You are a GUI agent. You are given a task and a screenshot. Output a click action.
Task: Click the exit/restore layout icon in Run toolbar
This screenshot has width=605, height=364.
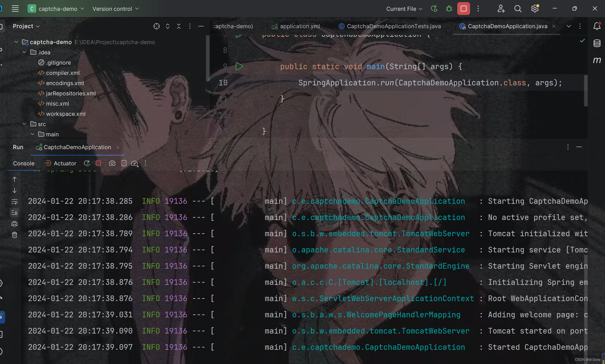[124, 163]
